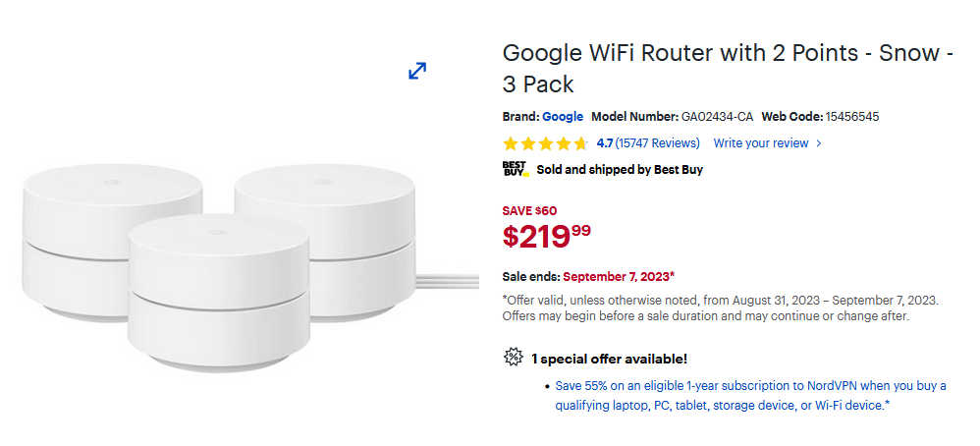The image size is (980, 446).
Task: Click the Best Buy logo badge
Action: (516, 169)
